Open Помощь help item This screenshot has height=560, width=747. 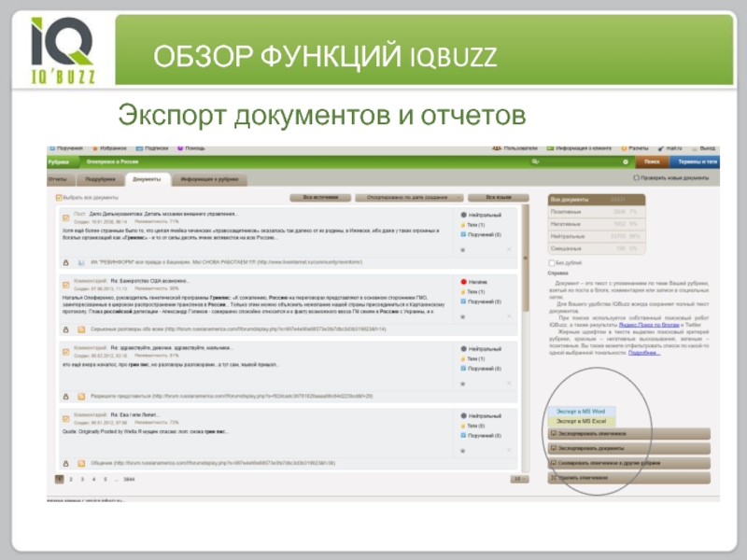(x=191, y=148)
